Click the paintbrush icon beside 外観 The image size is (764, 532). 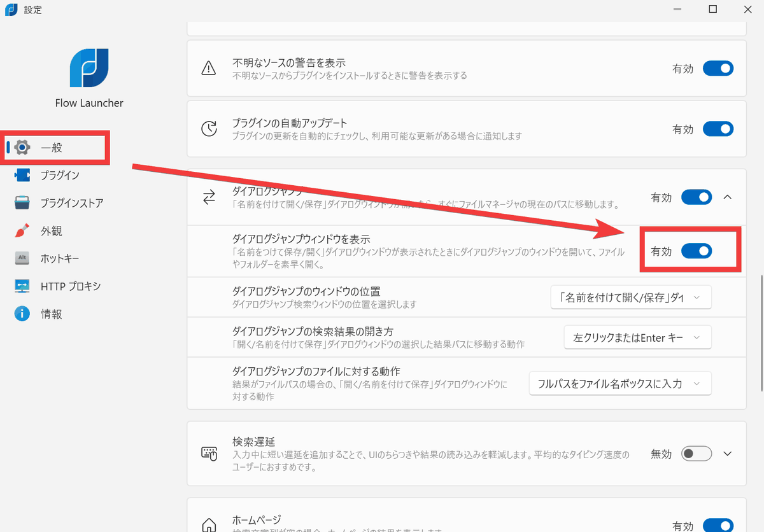[22, 231]
